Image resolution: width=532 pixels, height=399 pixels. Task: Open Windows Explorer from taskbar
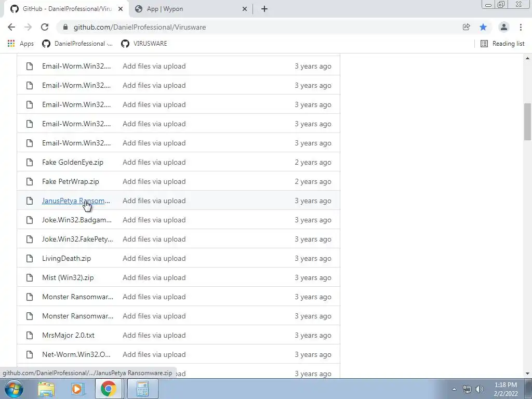[x=46, y=389]
